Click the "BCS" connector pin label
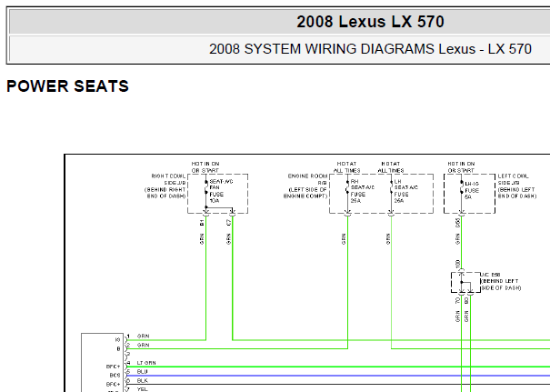This screenshot has height=392, width=550. click(115, 376)
